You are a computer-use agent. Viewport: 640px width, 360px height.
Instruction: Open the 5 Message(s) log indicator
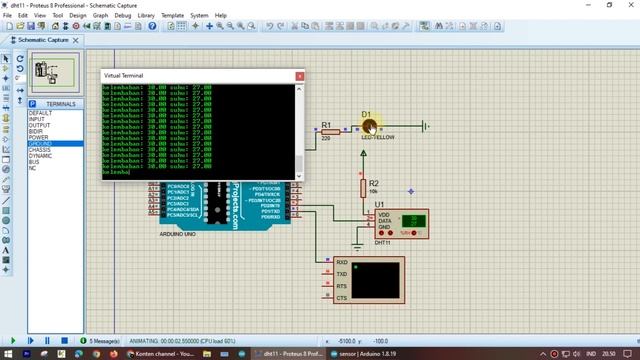coord(100,341)
